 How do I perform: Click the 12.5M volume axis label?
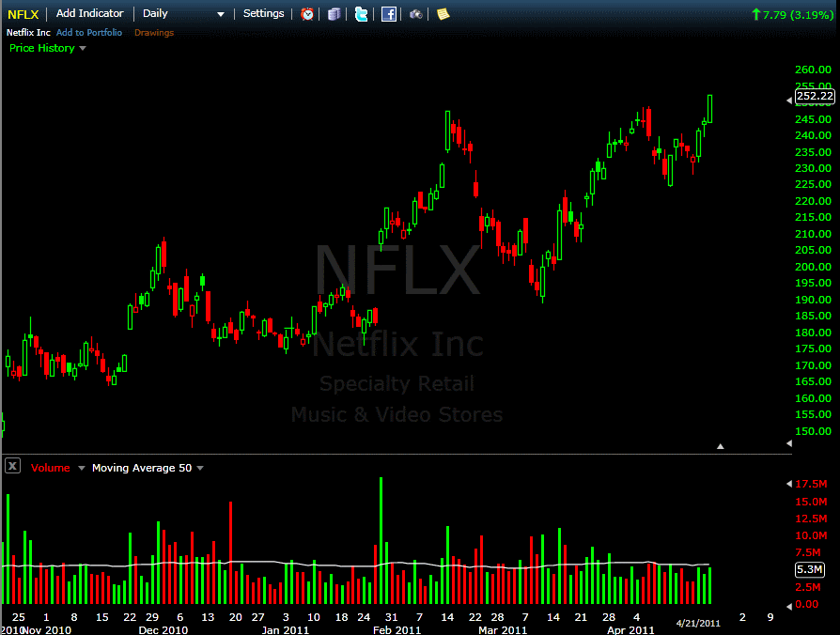811,519
